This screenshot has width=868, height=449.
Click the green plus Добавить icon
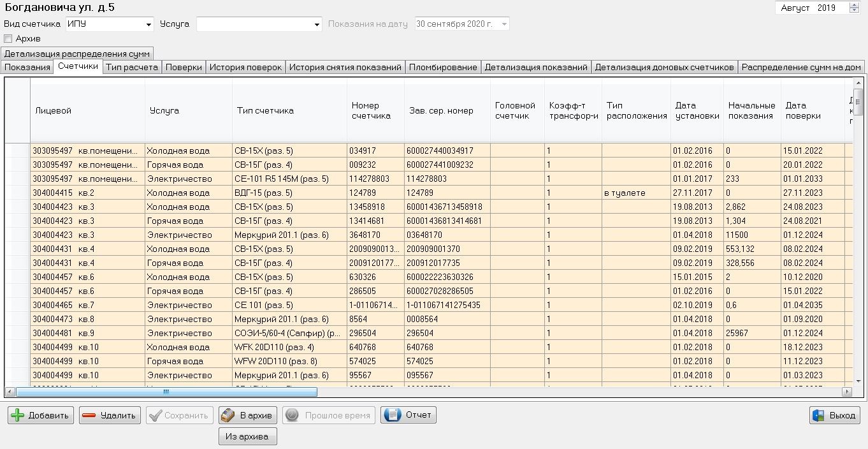tap(18, 415)
